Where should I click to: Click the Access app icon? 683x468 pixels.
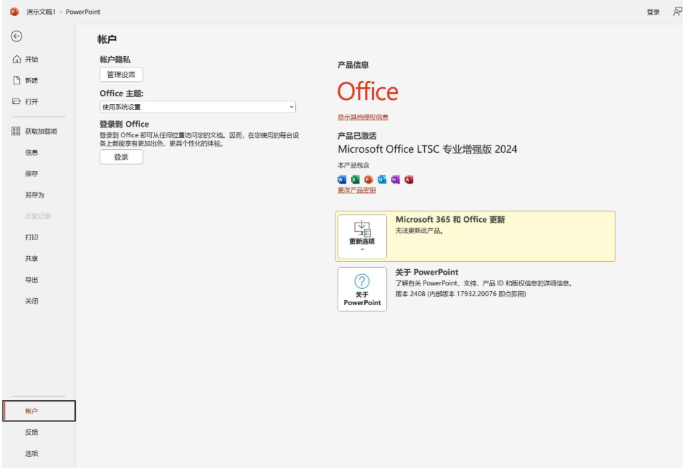[409, 180]
